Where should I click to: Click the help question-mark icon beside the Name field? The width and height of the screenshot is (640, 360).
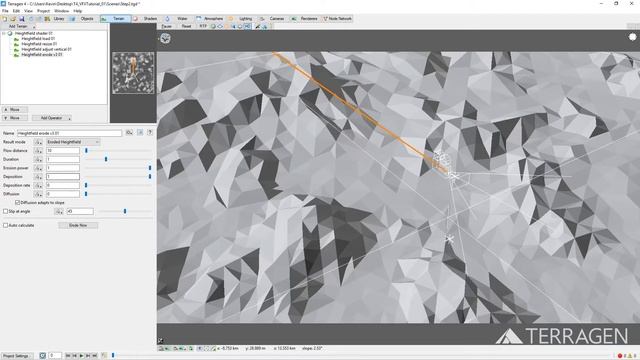(150, 133)
